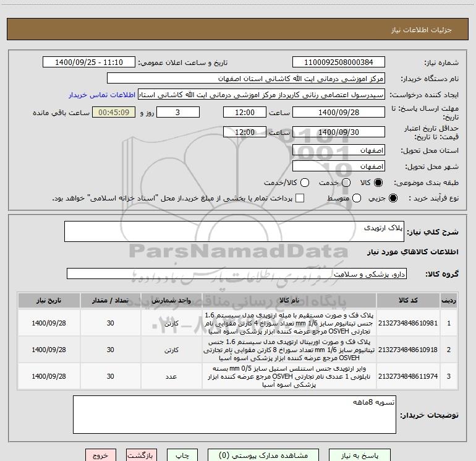The image size is (476, 461).
Task: Click the نام کالا column header
Action: coord(289,300)
